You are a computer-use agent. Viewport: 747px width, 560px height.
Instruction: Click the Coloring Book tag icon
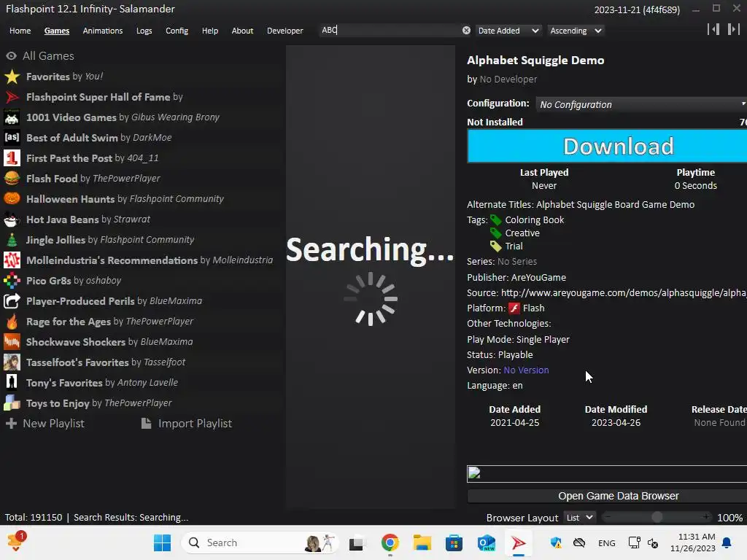[496, 220]
